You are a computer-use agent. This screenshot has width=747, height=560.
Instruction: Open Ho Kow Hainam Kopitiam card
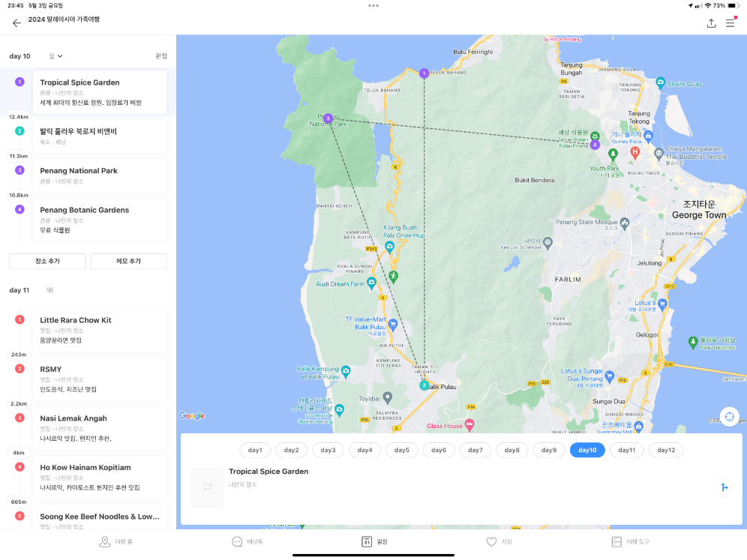100,477
